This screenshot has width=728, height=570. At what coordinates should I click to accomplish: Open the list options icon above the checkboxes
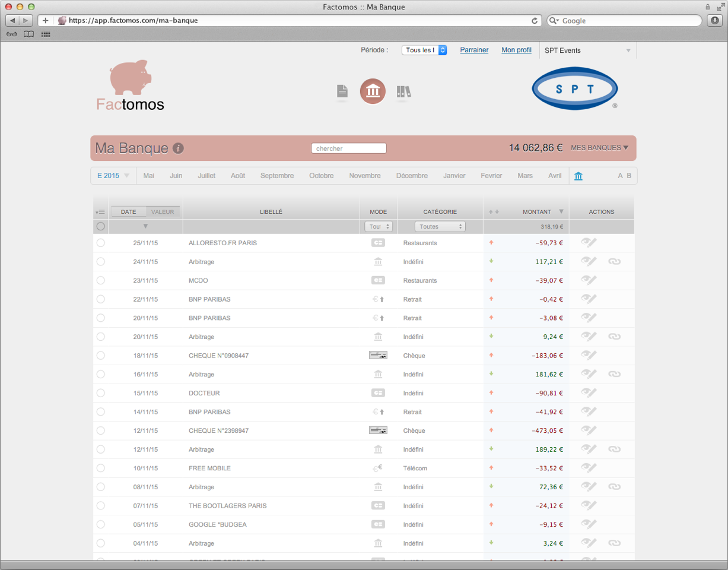pos(100,212)
